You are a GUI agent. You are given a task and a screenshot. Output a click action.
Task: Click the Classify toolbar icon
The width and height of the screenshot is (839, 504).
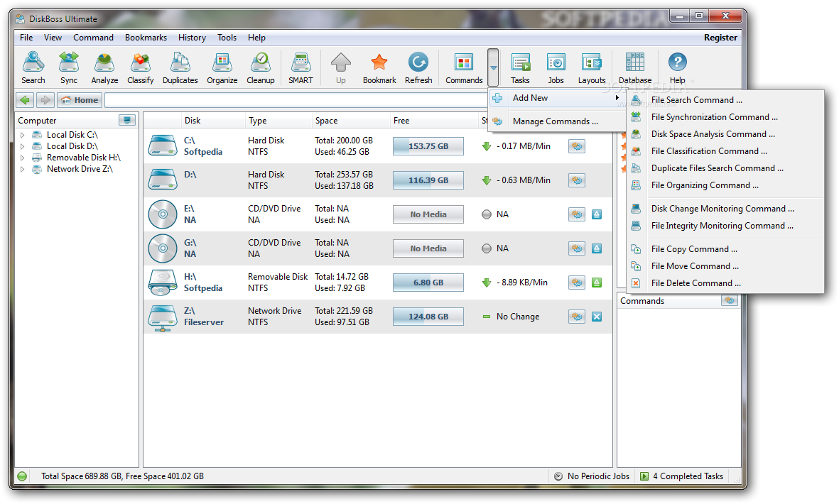tap(140, 68)
